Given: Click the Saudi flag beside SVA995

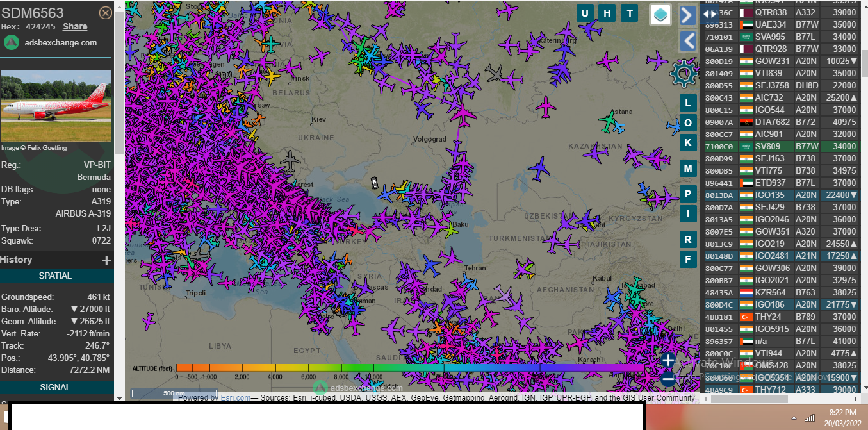Looking at the screenshot, I should pyautogui.click(x=746, y=37).
